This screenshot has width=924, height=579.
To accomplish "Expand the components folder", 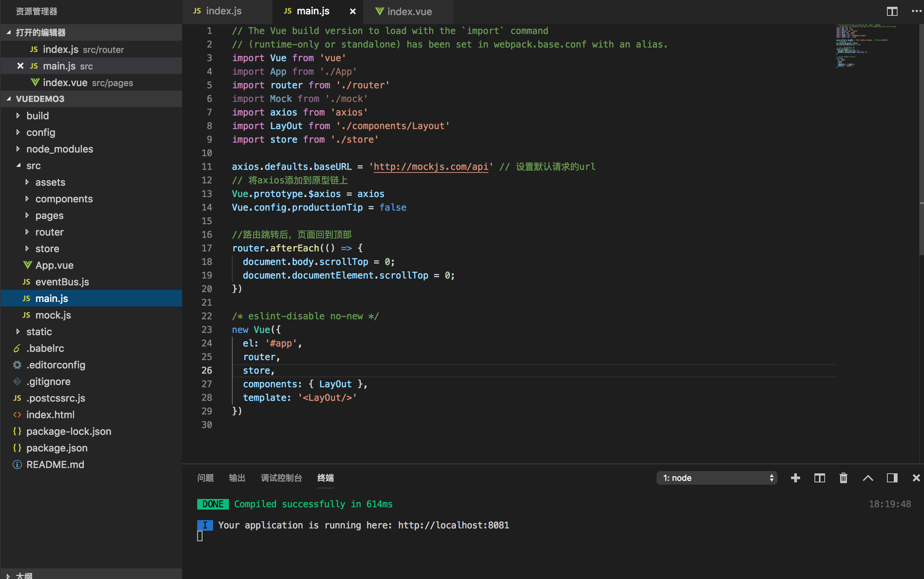I will [27, 199].
